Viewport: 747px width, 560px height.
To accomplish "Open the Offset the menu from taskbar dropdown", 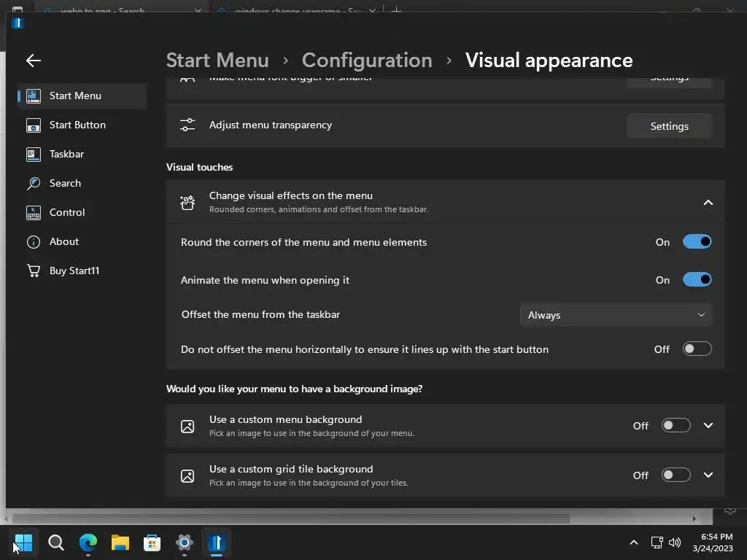I will pyautogui.click(x=616, y=315).
